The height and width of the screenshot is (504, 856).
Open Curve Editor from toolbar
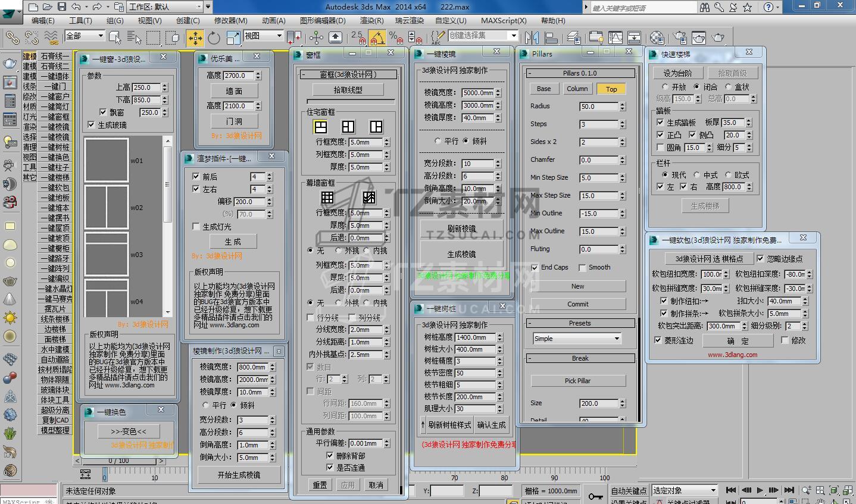click(615, 38)
